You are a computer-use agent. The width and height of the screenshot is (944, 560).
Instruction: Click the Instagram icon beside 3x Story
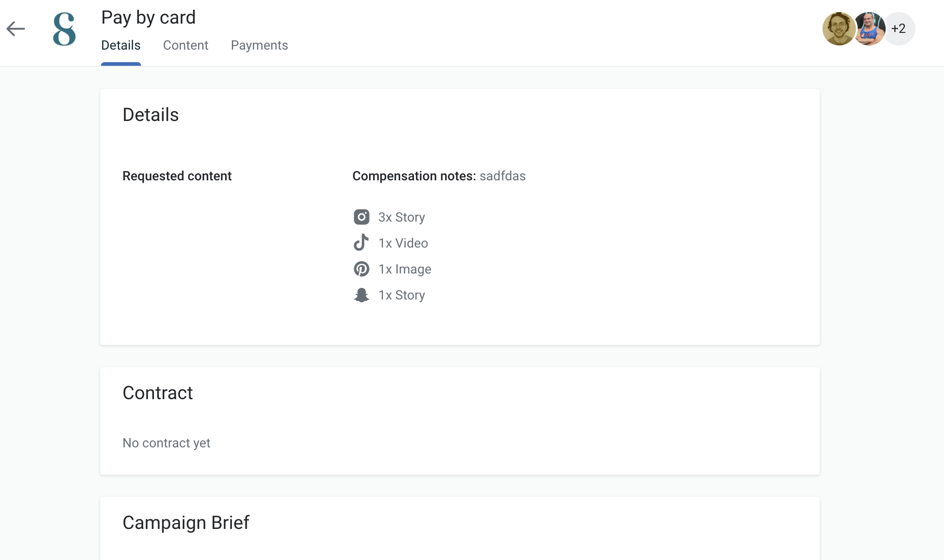[x=362, y=217]
